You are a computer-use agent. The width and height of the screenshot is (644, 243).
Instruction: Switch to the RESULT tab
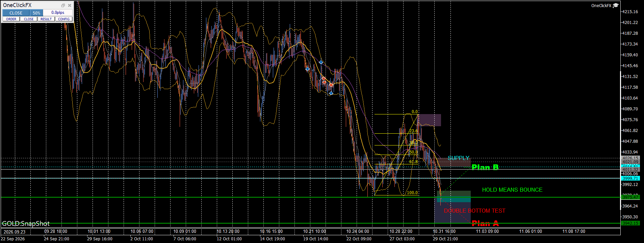point(46,19)
